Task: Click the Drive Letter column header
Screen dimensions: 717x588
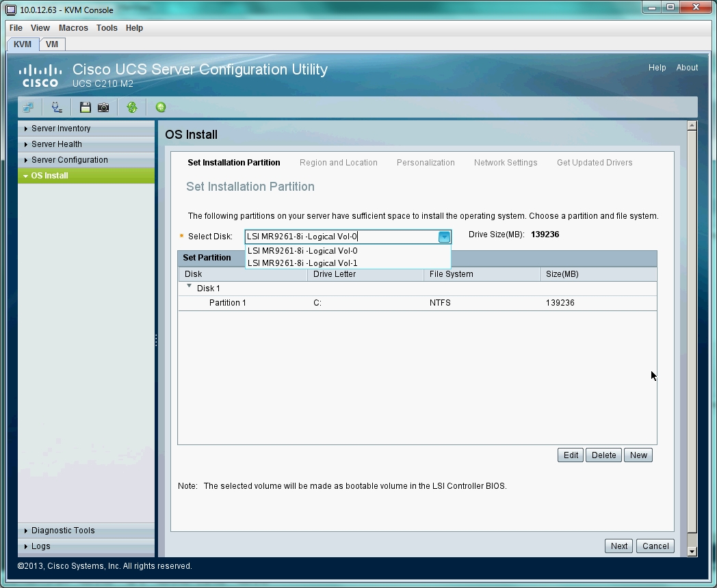Action: tap(365, 274)
